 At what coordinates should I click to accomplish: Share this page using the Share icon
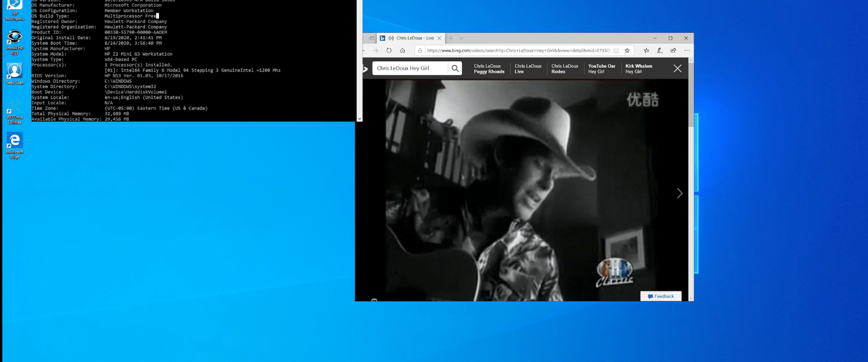coord(674,51)
